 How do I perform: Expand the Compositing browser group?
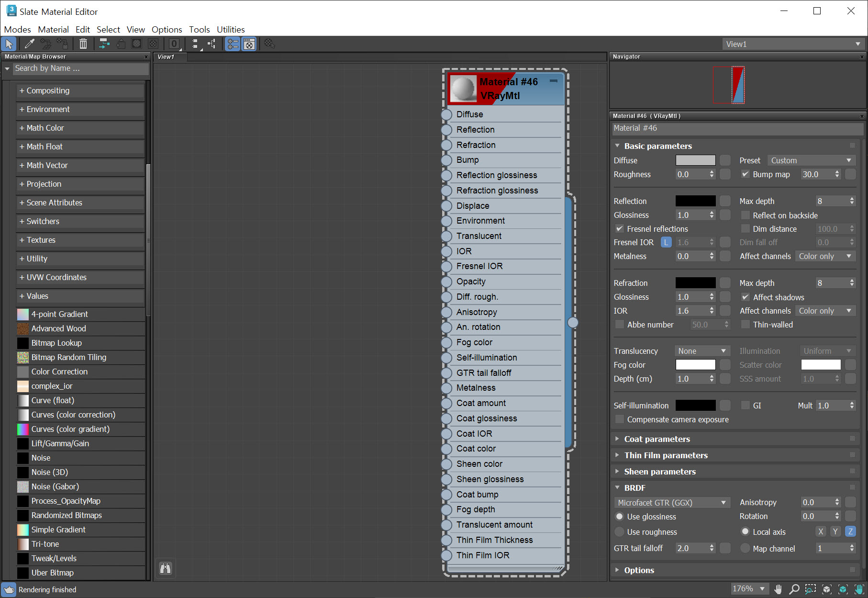click(80, 90)
